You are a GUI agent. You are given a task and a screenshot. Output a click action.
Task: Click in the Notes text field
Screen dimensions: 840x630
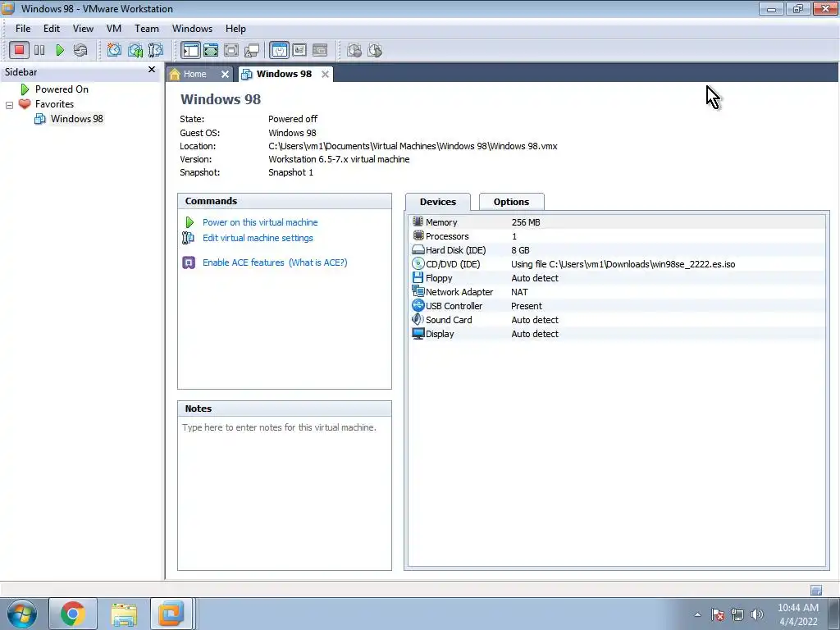pos(285,493)
